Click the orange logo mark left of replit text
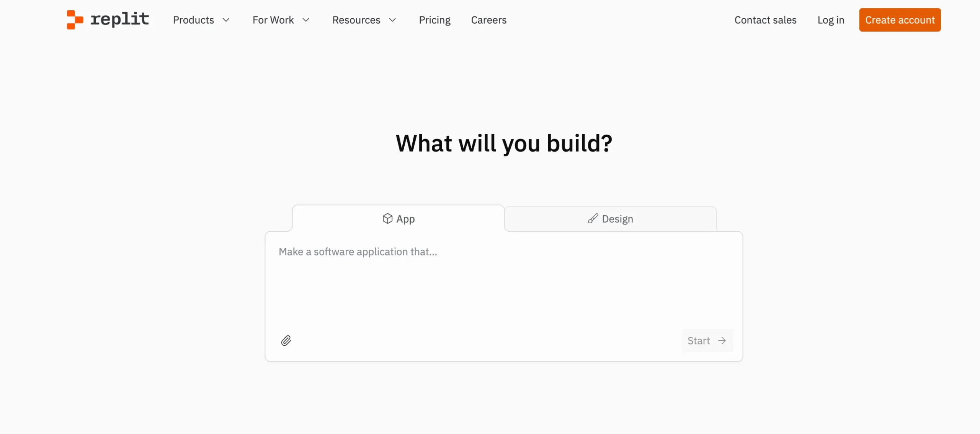Screen dimensions: 980x434 (75, 20)
